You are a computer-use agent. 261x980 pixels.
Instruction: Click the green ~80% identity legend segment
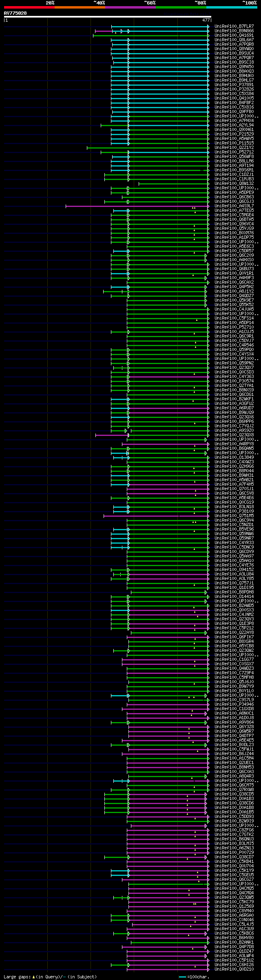click(x=181, y=7)
